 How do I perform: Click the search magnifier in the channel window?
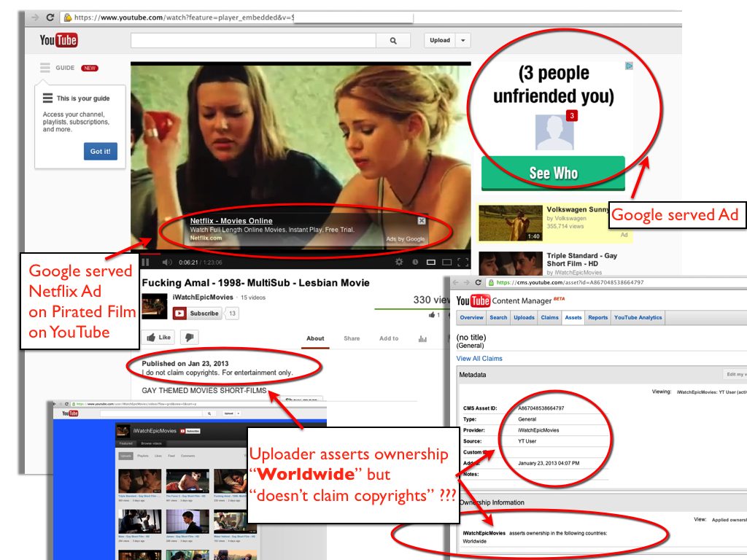[x=209, y=413]
